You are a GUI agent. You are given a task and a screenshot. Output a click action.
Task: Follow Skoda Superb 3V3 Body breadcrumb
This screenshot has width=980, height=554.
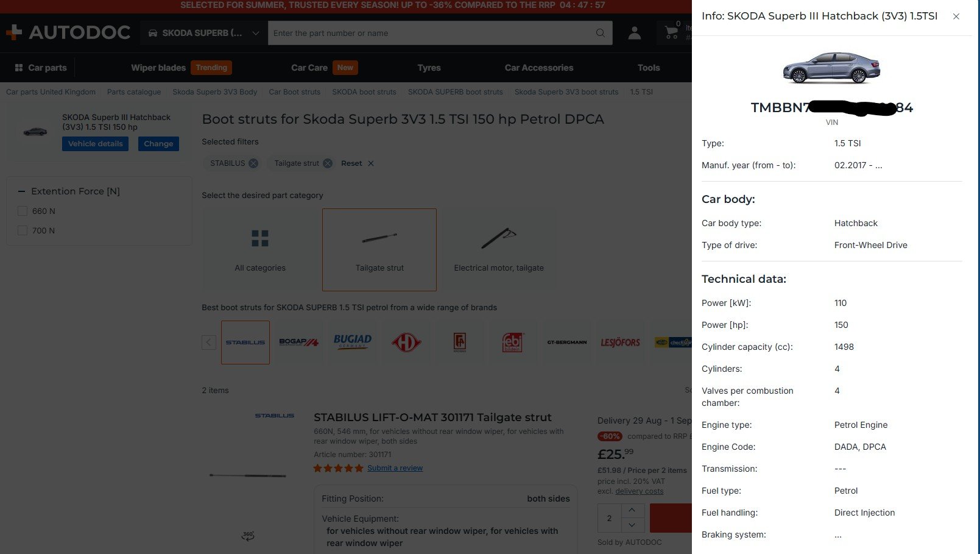tap(215, 92)
